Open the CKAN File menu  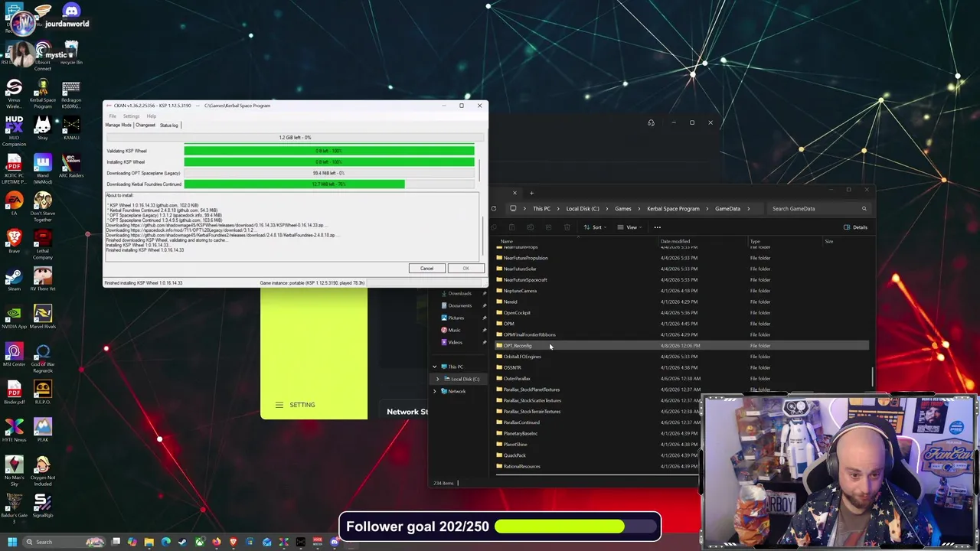click(113, 116)
